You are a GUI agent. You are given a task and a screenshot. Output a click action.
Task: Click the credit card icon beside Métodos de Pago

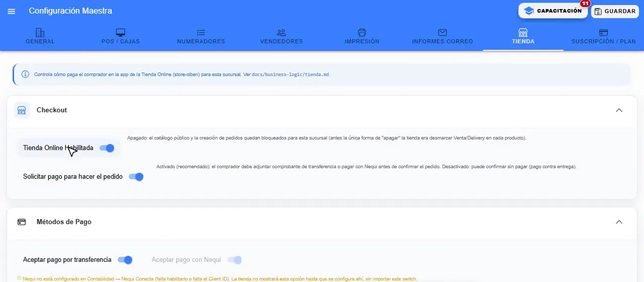(x=22, y=222)
